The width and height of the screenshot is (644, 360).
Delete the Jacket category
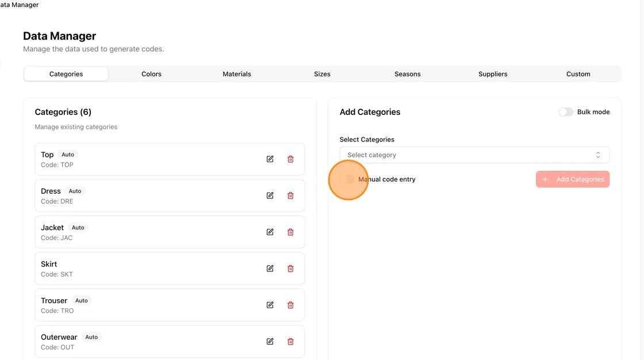[x=290, y=232]
